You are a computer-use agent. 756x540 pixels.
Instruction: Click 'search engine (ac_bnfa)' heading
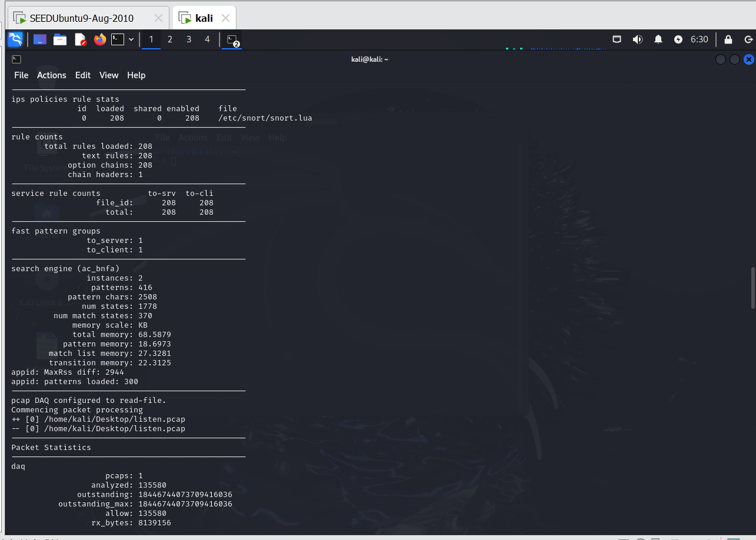coord(65,269)
